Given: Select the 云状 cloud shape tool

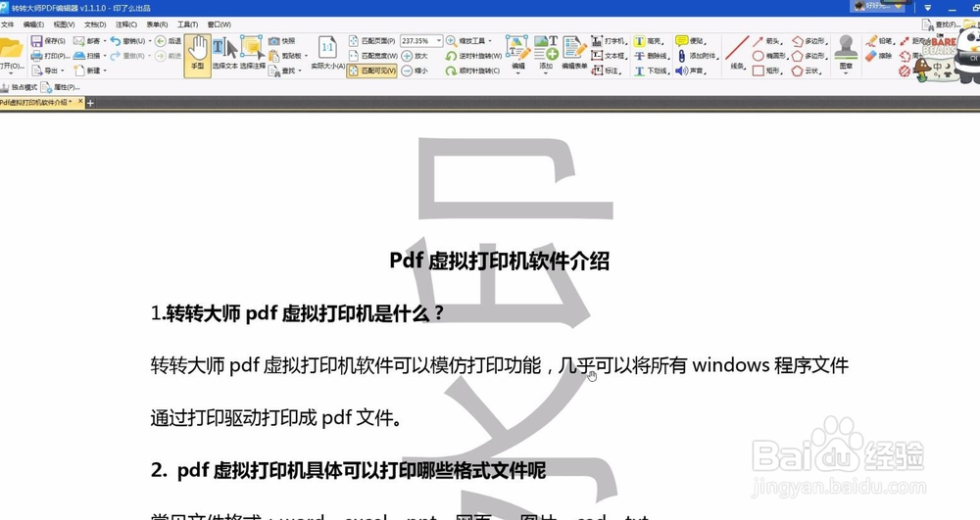Looking at the screenshot, I should click(x=807, y=71).
